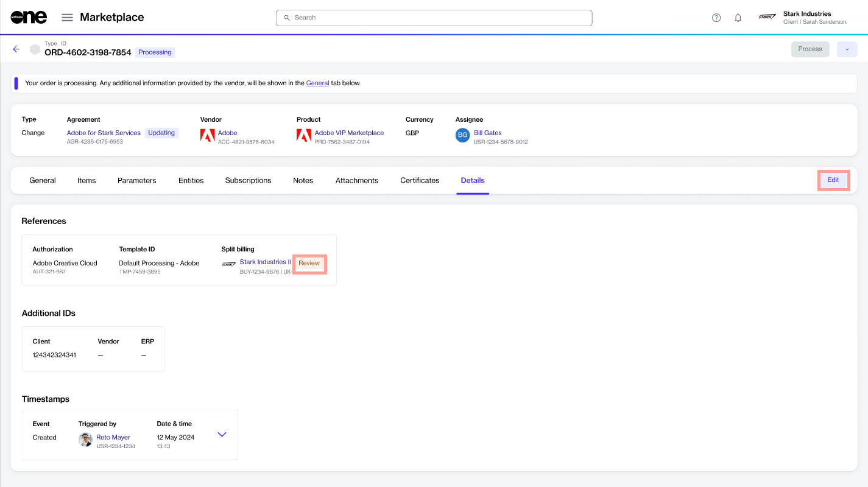
Task: Click the help question mark icon
Action: click(716, 18)
